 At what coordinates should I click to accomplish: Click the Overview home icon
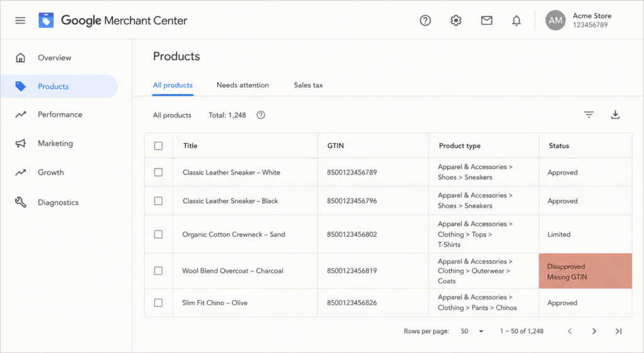coord(21,58)
